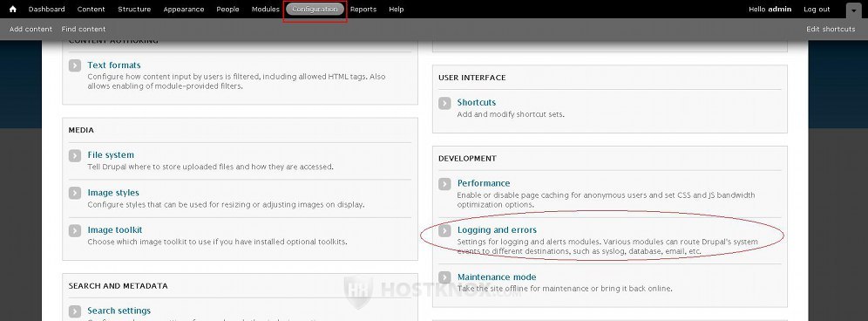Open the Modules menu item

[265, 9]
